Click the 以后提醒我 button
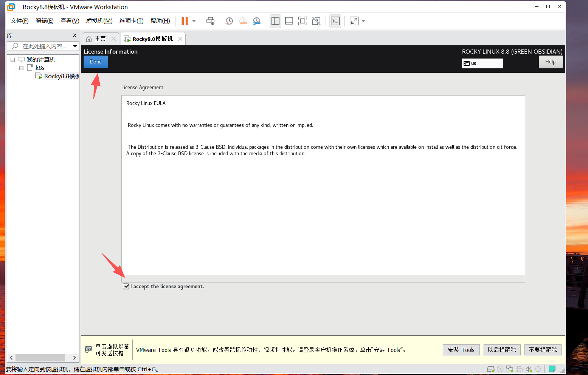This screenshot has height=375, width=588. [502, 350]
